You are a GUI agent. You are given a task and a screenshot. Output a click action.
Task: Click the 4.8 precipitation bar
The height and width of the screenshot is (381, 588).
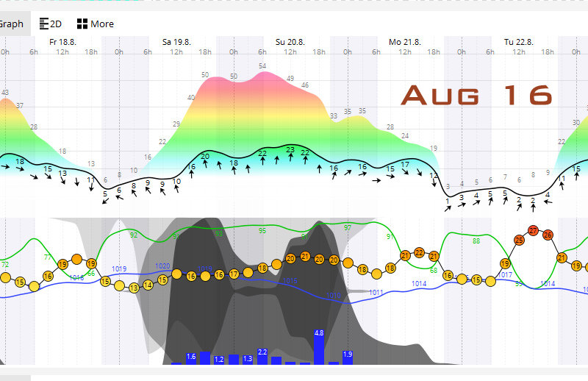click(319, 347)
